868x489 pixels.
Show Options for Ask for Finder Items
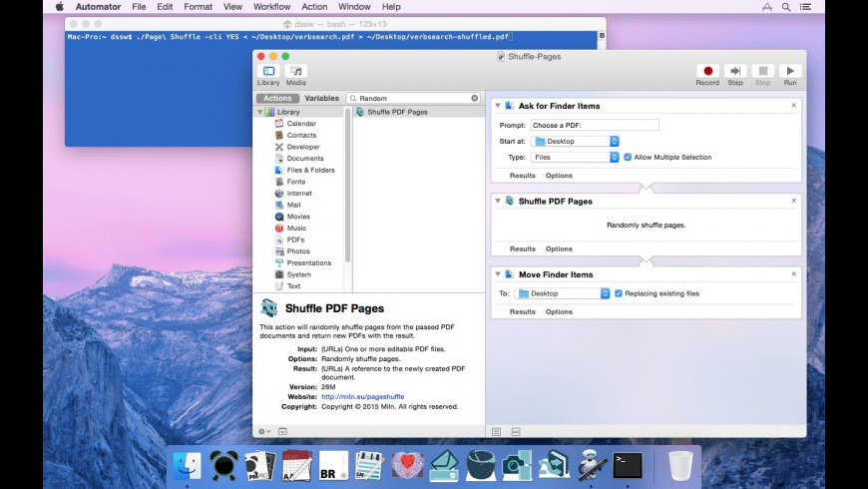(559, 176)
